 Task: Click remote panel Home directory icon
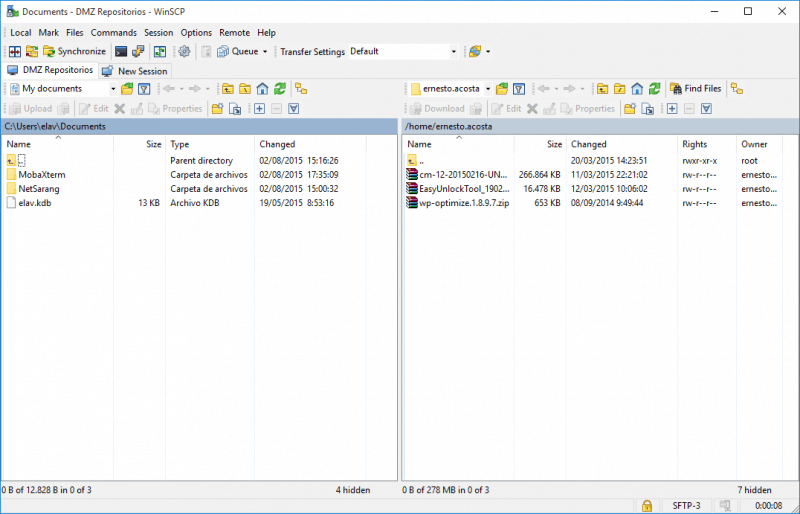[x=637, y=89]
